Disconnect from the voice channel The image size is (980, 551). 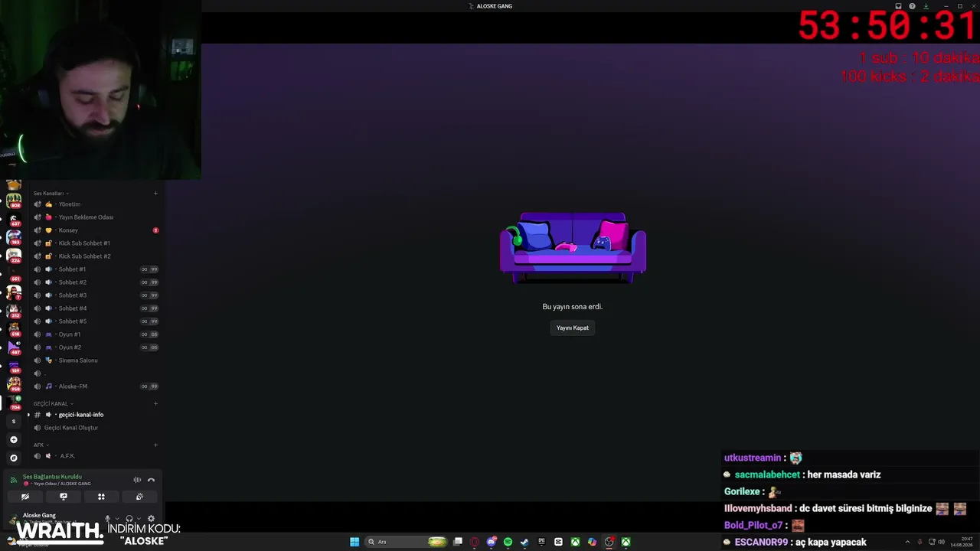[151, 480]
